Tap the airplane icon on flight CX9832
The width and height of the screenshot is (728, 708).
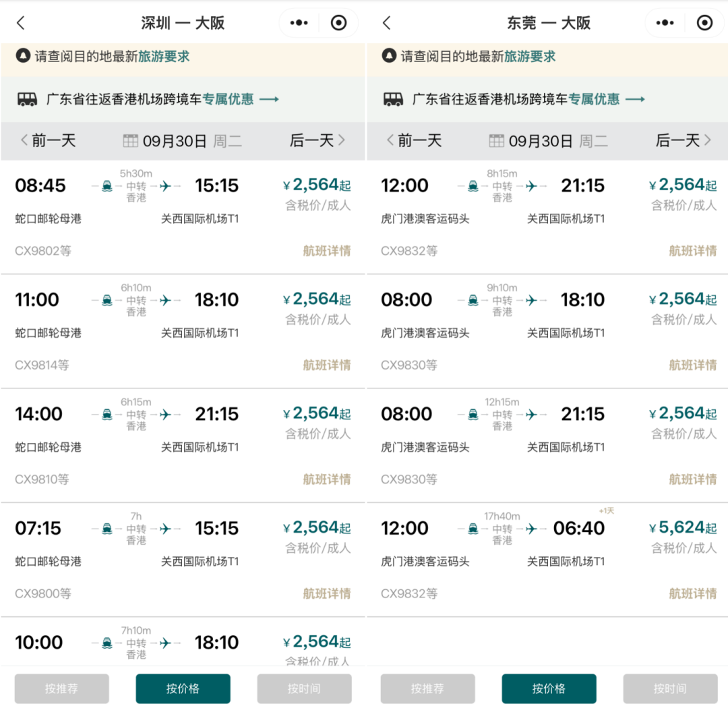click(x=533, y=185)
